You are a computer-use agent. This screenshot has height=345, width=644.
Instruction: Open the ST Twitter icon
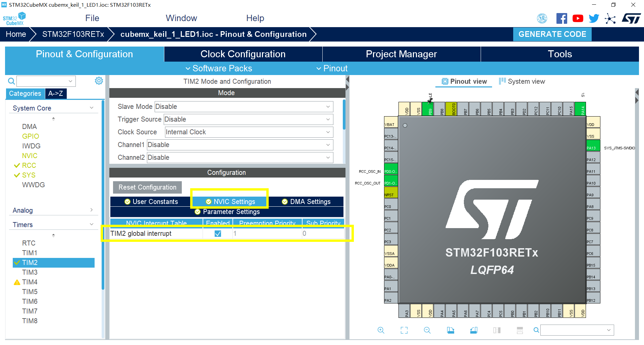click(x=594, y=18)
